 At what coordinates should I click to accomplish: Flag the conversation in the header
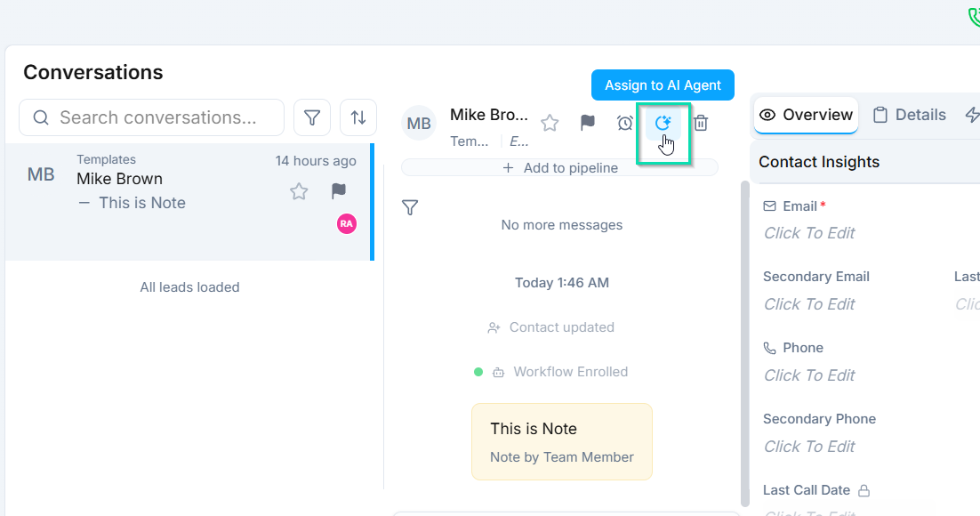(x=588, y=124)
